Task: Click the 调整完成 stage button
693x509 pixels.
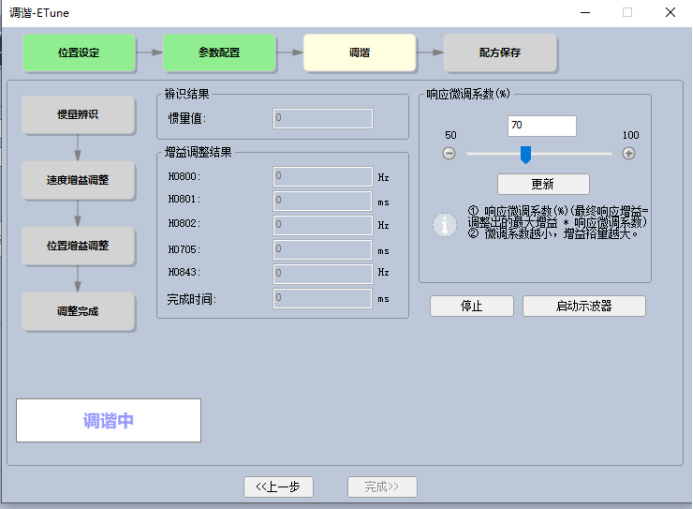Action: [x=78, y=311]
